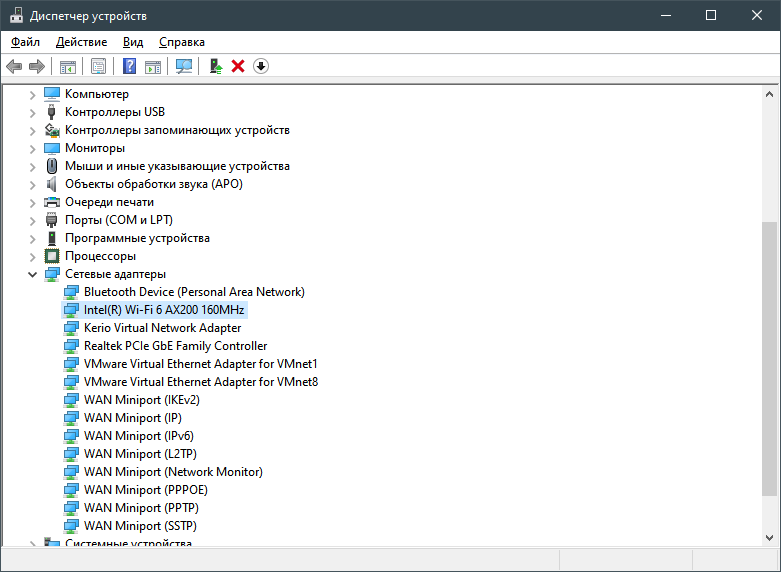The width and height of the screenshot is (781, 572).
Task: Click the scrollbar down arrow
Action: (x=769, y=538)
